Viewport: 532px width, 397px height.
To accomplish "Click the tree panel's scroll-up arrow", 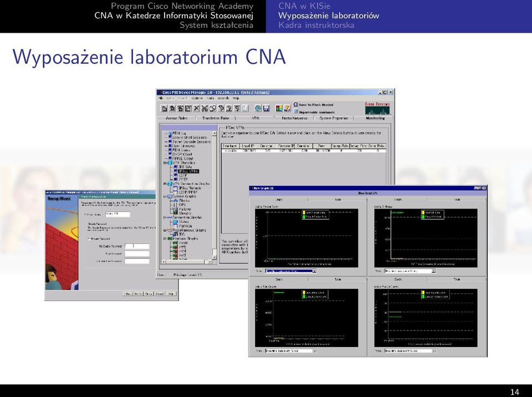I will 214,134.
